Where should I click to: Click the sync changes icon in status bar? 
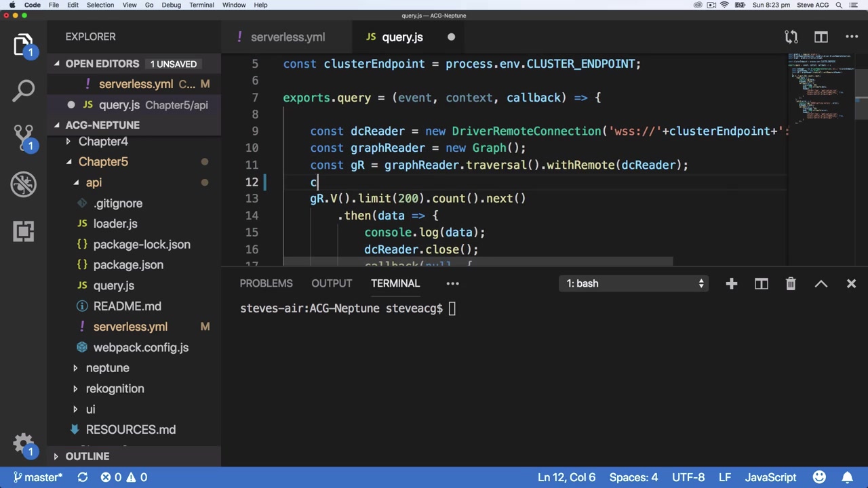click(82, 477)
